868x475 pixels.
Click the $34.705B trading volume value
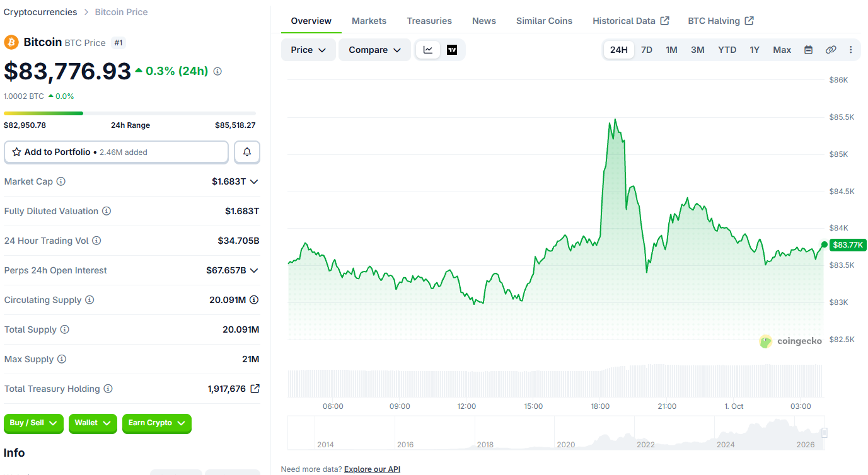coord(238,241)
